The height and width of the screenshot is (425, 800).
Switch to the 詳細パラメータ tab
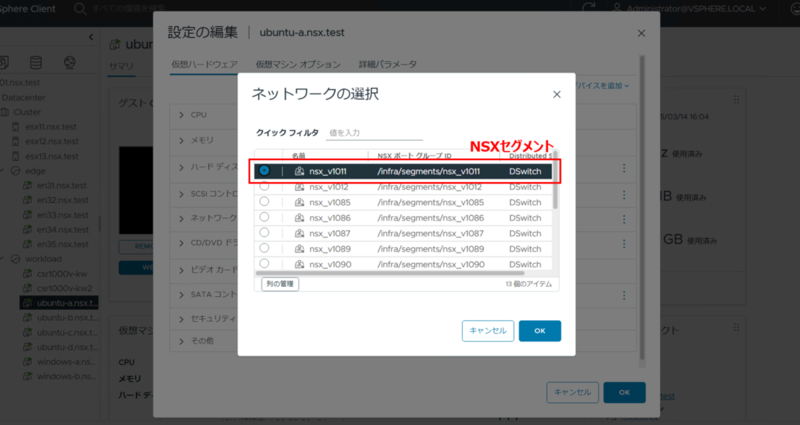coord(388,64)
